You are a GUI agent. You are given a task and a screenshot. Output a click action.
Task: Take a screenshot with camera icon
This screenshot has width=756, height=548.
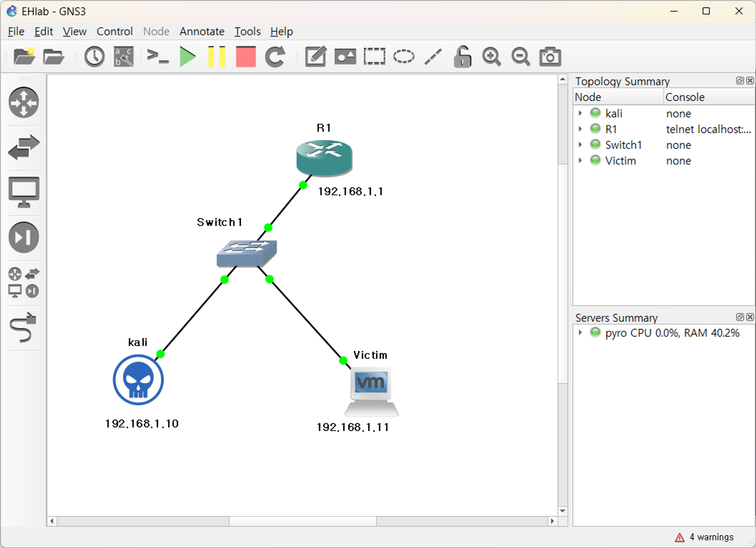point(550,57)
